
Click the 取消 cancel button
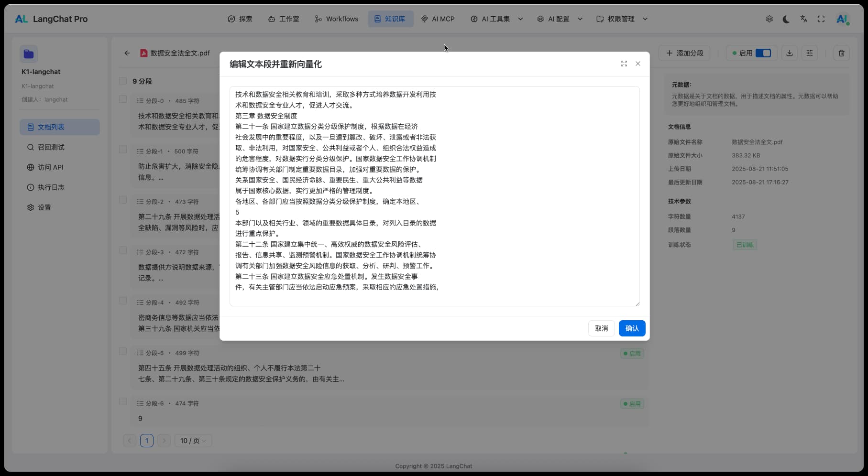601,328
